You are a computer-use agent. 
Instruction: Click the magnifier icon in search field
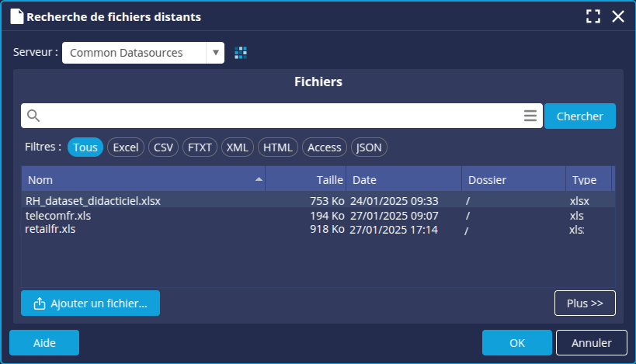pyautogui.click(x=33, y=116)
